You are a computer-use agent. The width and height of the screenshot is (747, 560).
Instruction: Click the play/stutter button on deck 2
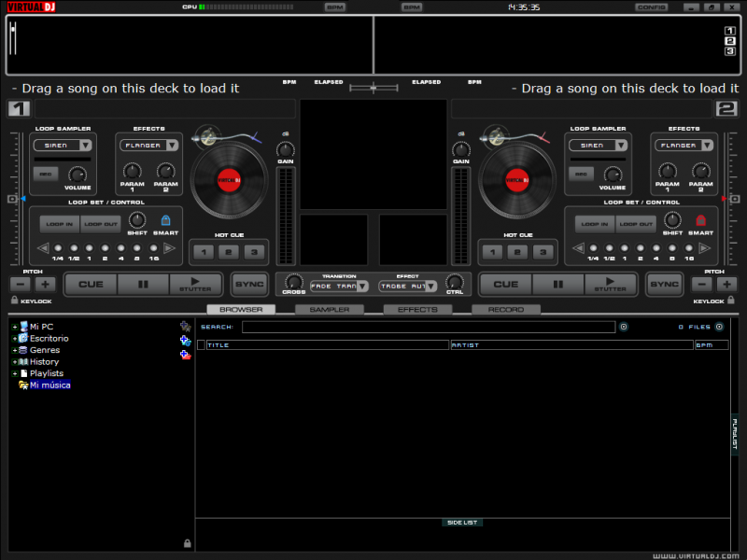(x=611, y=285)
